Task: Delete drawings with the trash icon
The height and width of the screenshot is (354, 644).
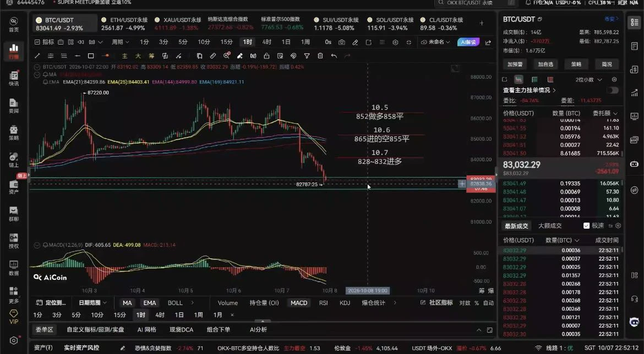Action: [320, 56]
